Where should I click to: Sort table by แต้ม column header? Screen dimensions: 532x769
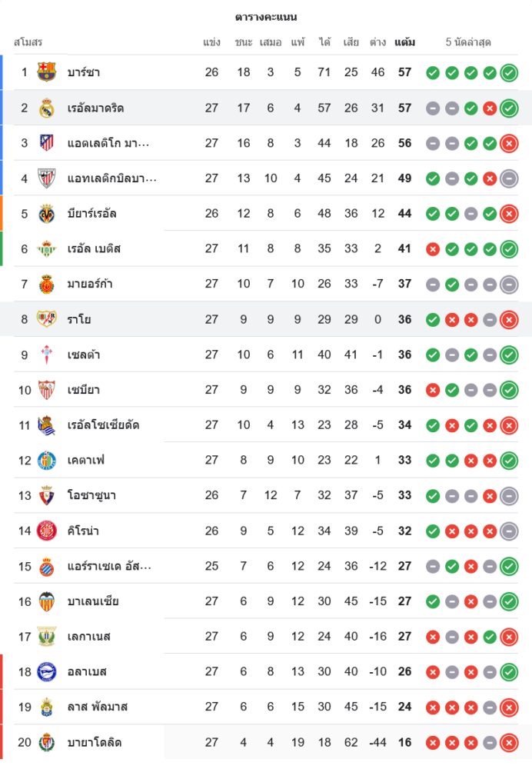pos(404,42)
